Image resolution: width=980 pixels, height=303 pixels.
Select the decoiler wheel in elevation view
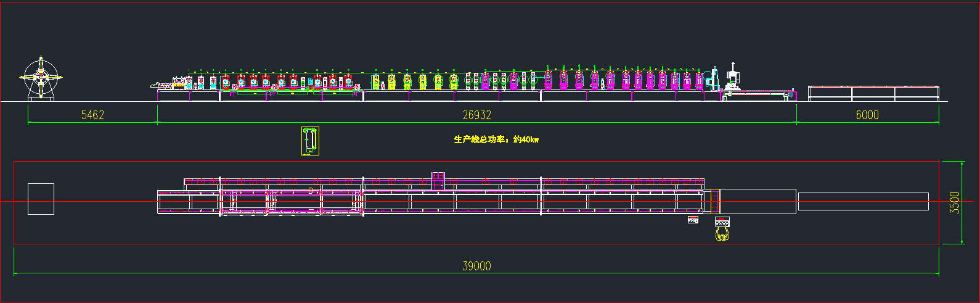tap(41, 77)
